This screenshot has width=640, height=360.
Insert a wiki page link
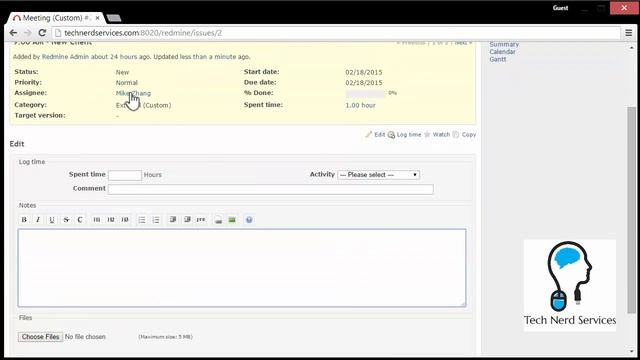point(218,220)
